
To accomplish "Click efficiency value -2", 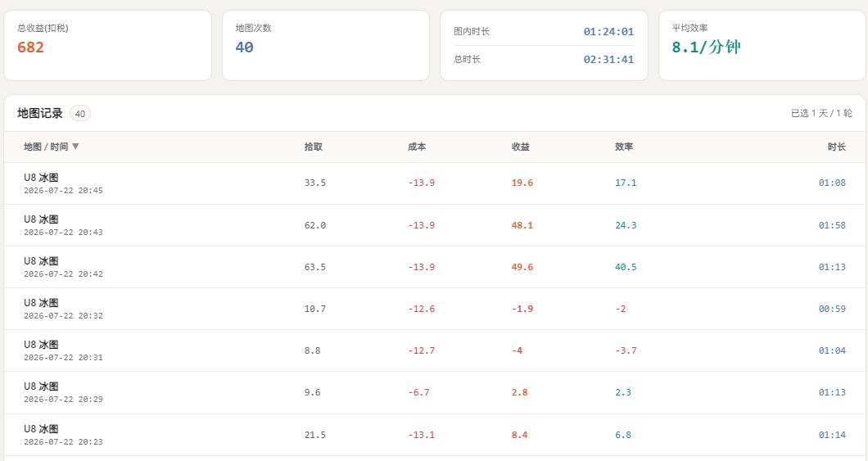I will click(620, 309).
